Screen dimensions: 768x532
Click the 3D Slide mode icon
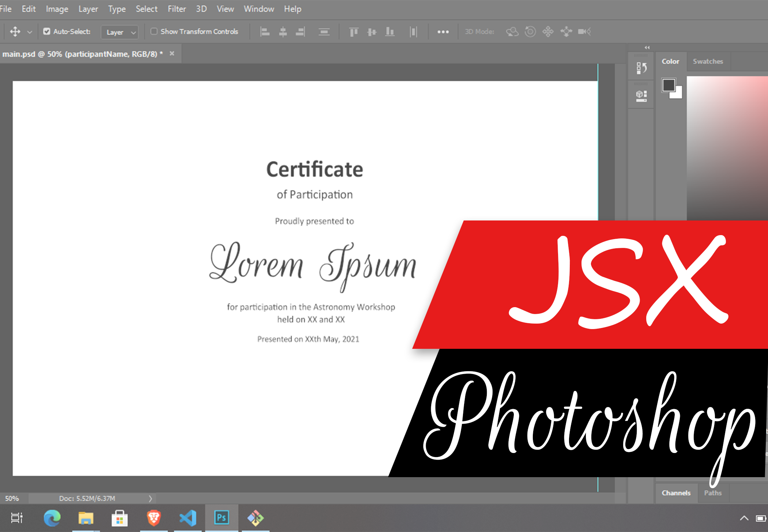[566, 32]
